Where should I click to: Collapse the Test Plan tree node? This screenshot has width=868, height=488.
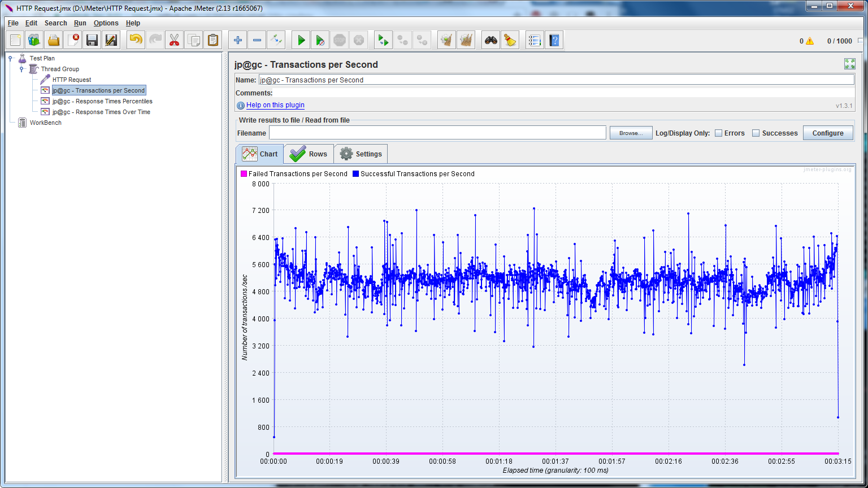pos(11,58)
